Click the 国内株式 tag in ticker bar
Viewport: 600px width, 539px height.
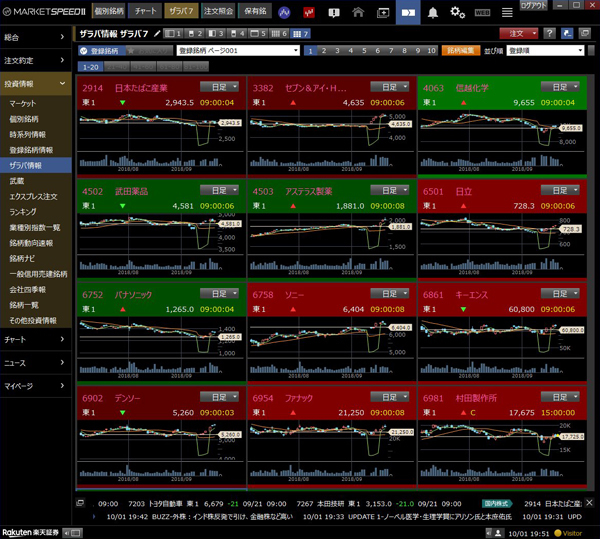pos(496,503)
